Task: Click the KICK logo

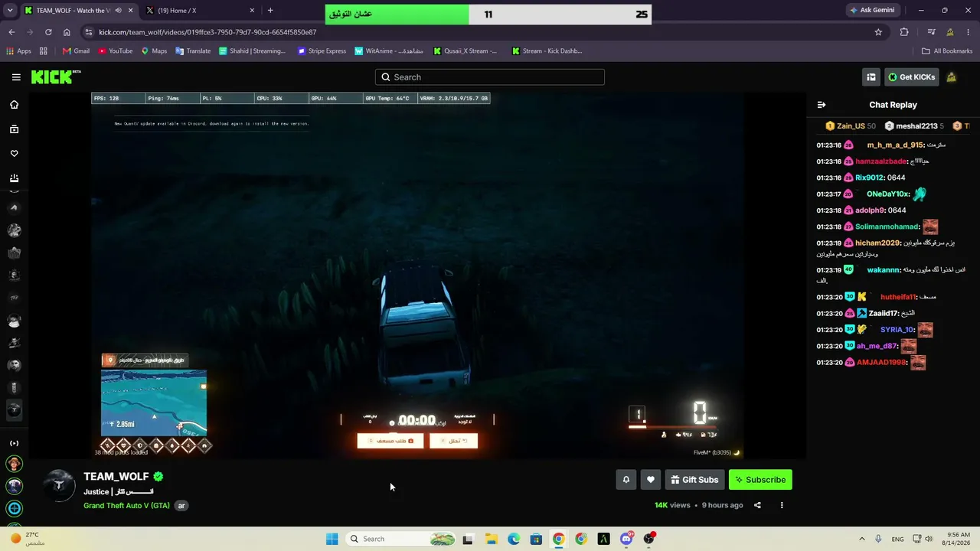Action: pyautogui.click(x=56, y=77)
